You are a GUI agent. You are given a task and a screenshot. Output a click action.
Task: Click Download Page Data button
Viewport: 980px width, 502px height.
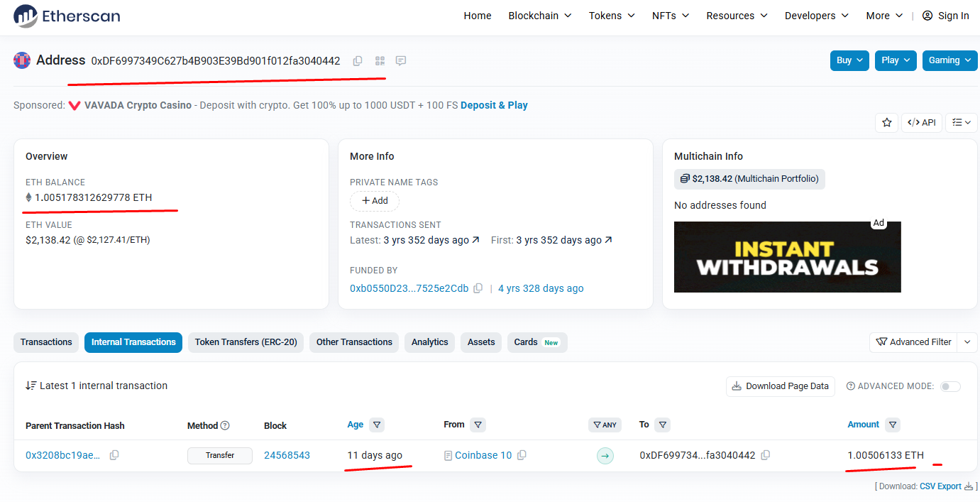780,386
